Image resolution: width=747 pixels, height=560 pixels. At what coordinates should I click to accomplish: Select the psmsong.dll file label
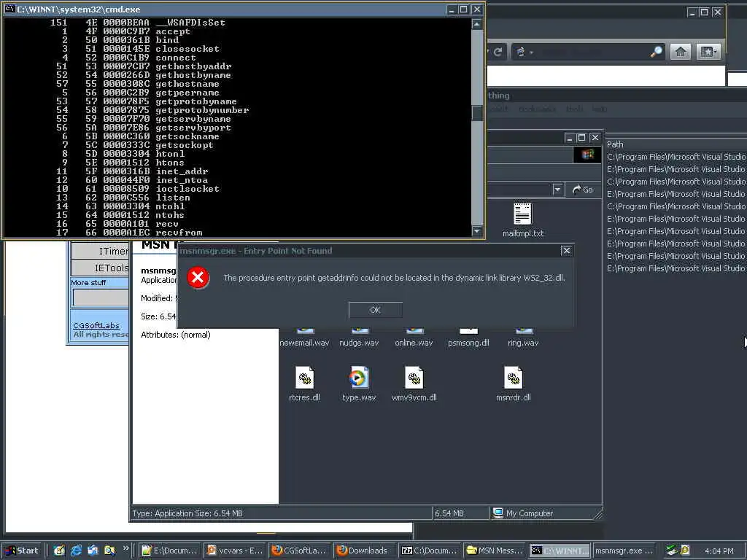point(468,343)
